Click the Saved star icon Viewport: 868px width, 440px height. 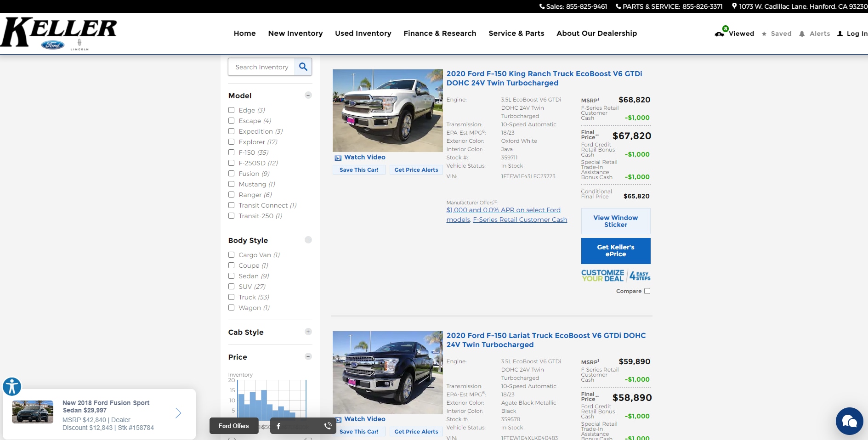pyautogui.click(x=764, y=34)
